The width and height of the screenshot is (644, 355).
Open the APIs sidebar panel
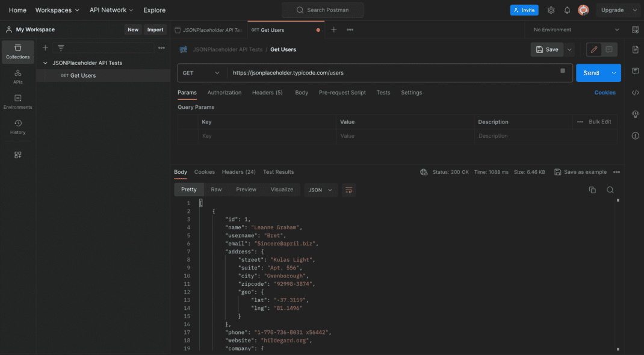pos(17,77)
